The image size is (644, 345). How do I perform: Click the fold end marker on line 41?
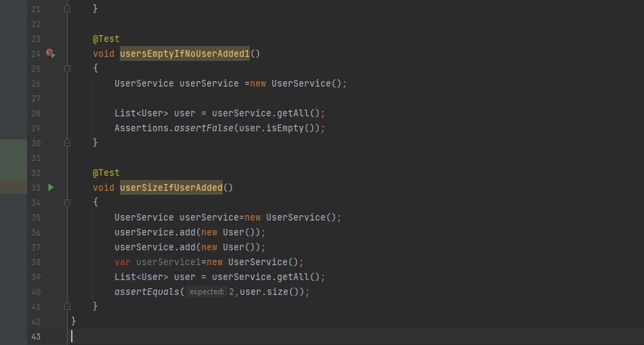pyautogui.click(x=67, y=306)
